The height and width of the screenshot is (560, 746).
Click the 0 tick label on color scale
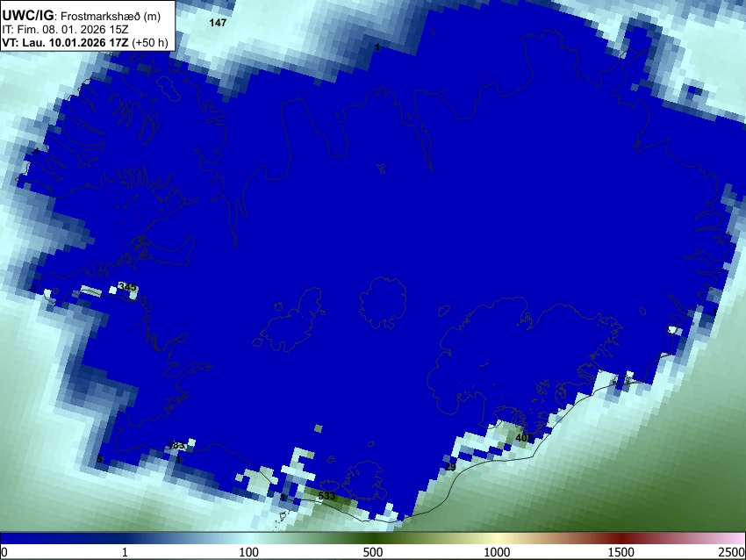pos(4,552)
